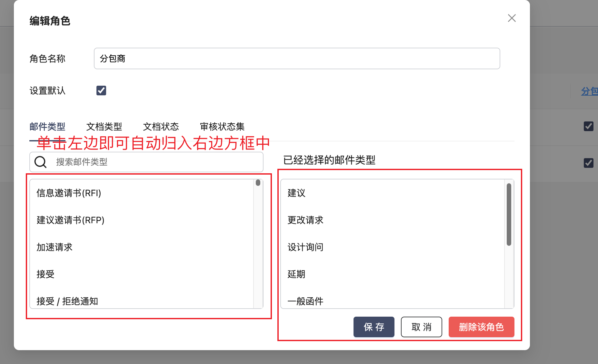Open the 文档状态 tab
This screenshot has height=364, width=598.
click(x=161, y=127)
